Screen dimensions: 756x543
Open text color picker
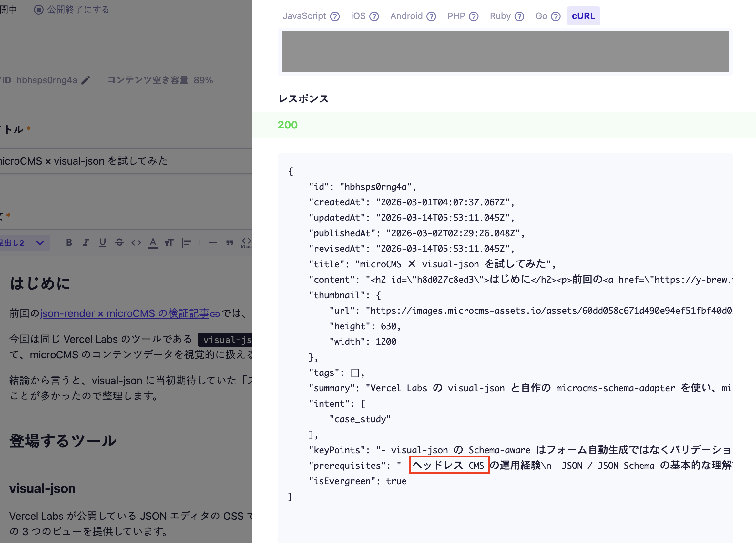[x=153, y=243]
